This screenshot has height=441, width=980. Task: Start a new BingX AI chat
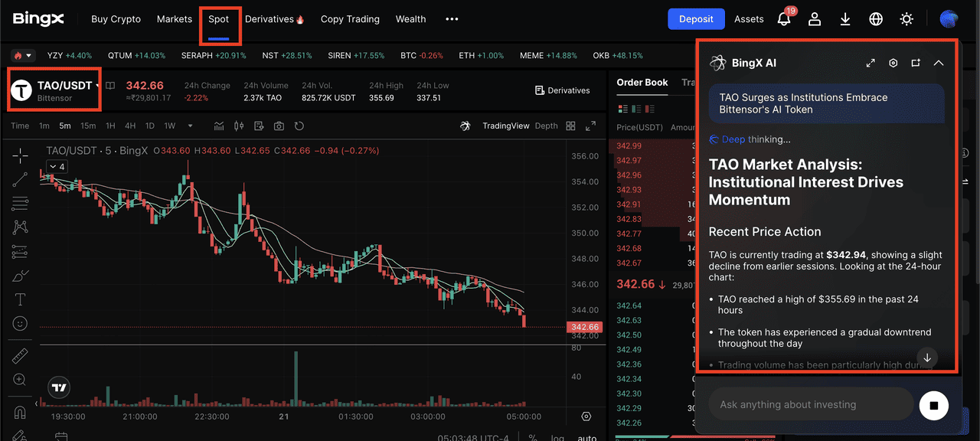click(916, 63)
